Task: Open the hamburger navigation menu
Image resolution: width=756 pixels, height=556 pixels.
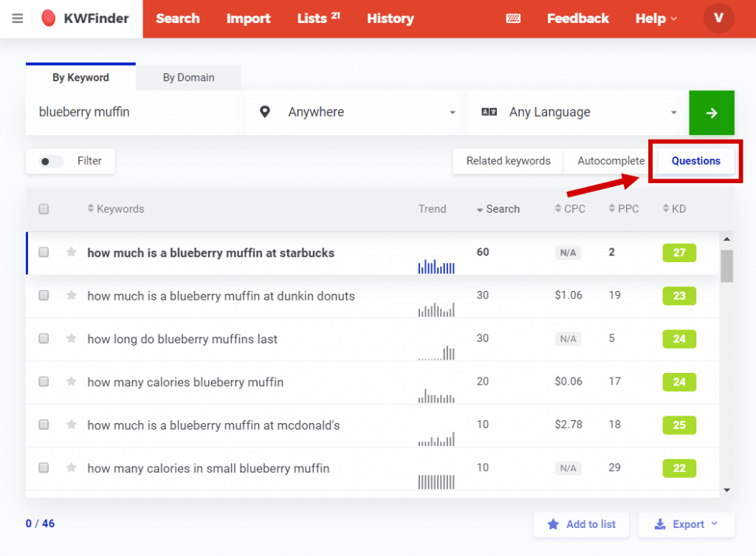Action: [x=18, y=18]
